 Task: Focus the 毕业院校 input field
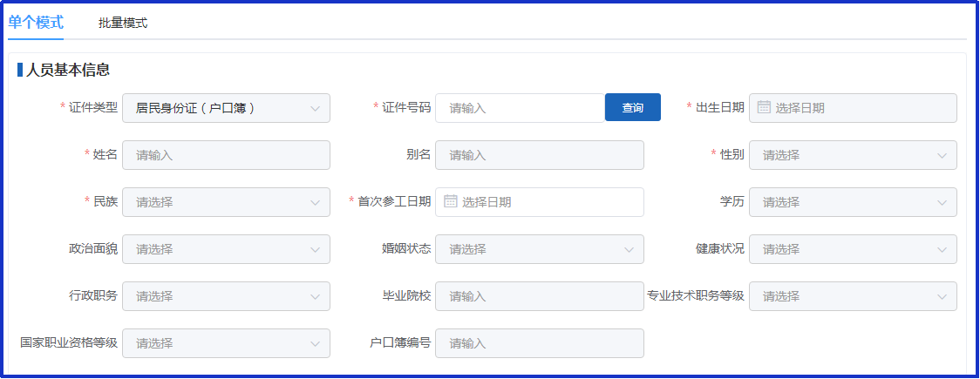tap(540, 296)
